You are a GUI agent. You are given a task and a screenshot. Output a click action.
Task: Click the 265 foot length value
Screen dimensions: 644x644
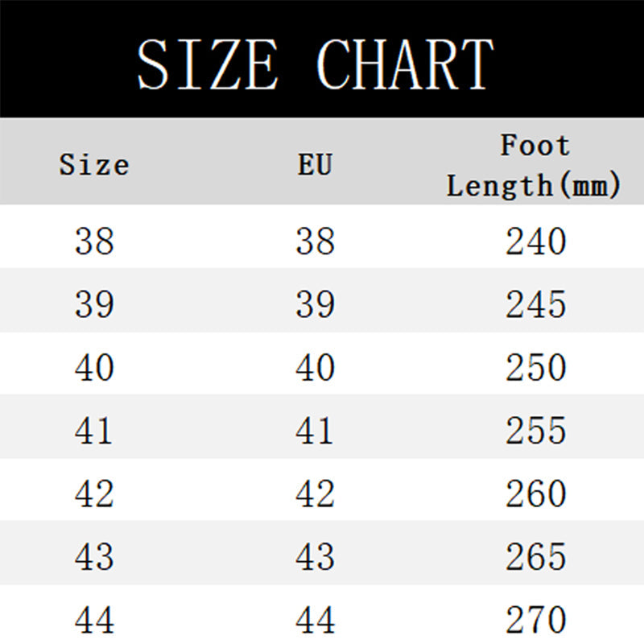pyautogui.click(x=536, y=557)
